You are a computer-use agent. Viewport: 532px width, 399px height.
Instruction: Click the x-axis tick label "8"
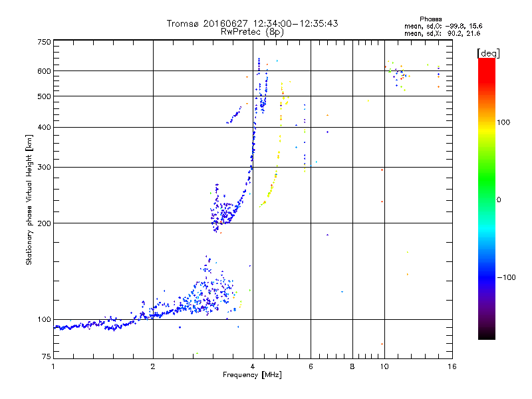click(352, 366)
